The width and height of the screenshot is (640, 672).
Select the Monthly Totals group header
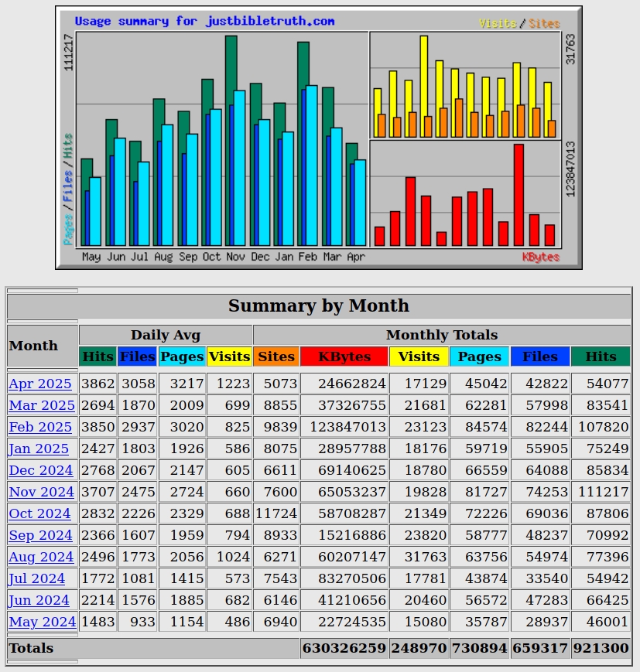coord(441,335)
